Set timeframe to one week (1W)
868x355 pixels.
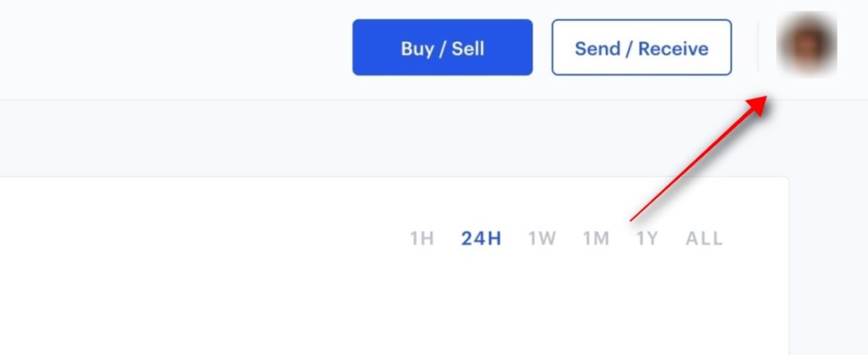pos(542,238)
